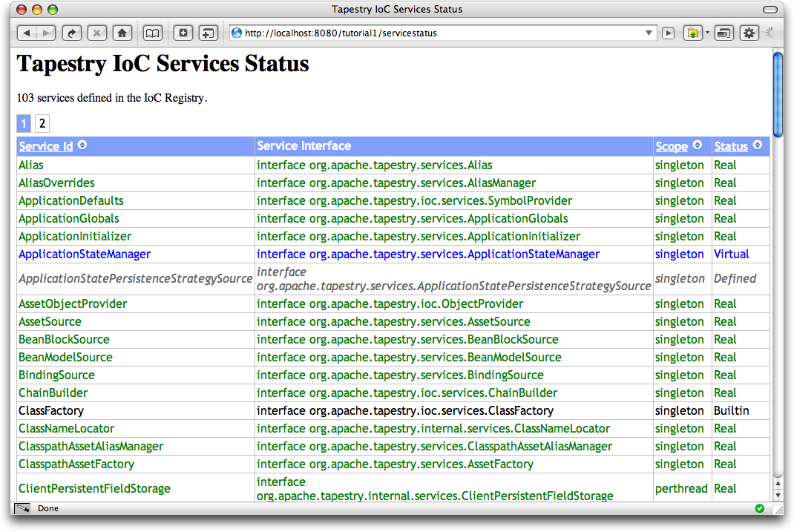Toggle the toolbar pill button in title bar

[x=772, y=10]
